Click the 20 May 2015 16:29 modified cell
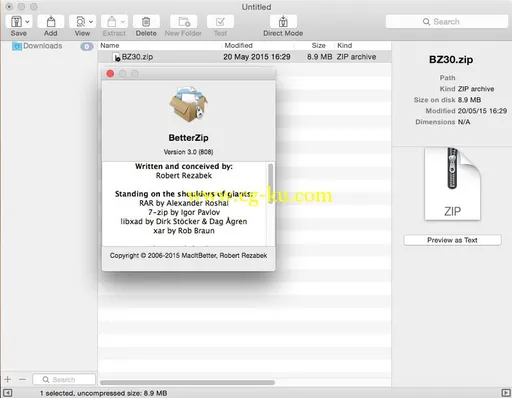This screenshot has width=512, height=398. [257, 57]
